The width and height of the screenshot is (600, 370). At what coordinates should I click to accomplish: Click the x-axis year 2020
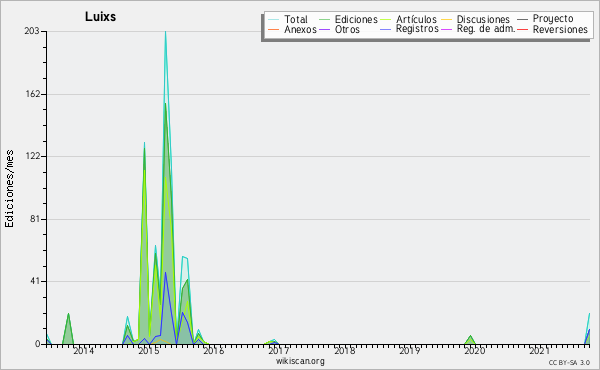point(474,350)
